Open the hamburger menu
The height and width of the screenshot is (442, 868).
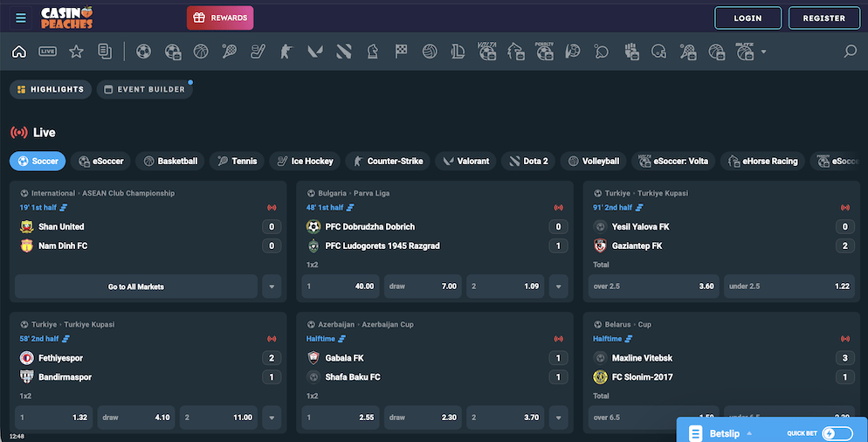[21, 17]
